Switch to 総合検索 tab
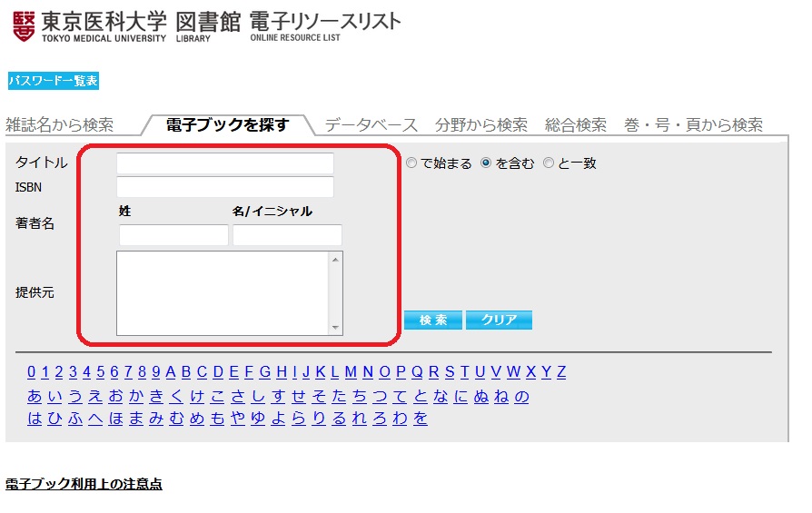 pyautogui.click(x=575, y=124)
